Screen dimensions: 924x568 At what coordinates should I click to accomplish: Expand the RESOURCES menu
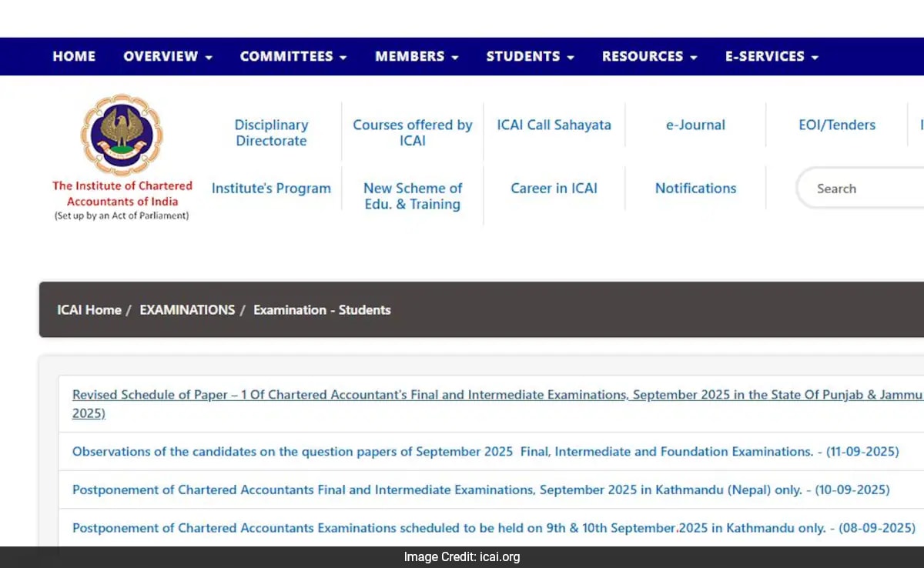click(650, 56)
